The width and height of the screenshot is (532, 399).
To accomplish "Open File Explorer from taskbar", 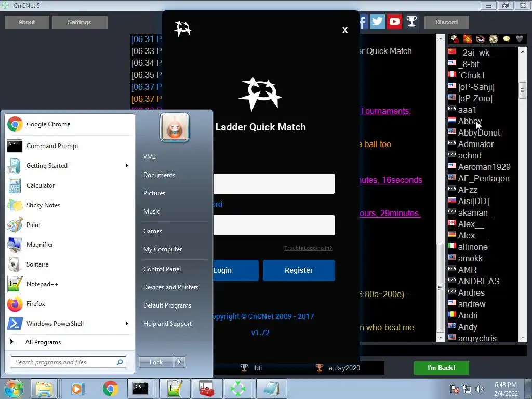I will [x=44, y=389].
